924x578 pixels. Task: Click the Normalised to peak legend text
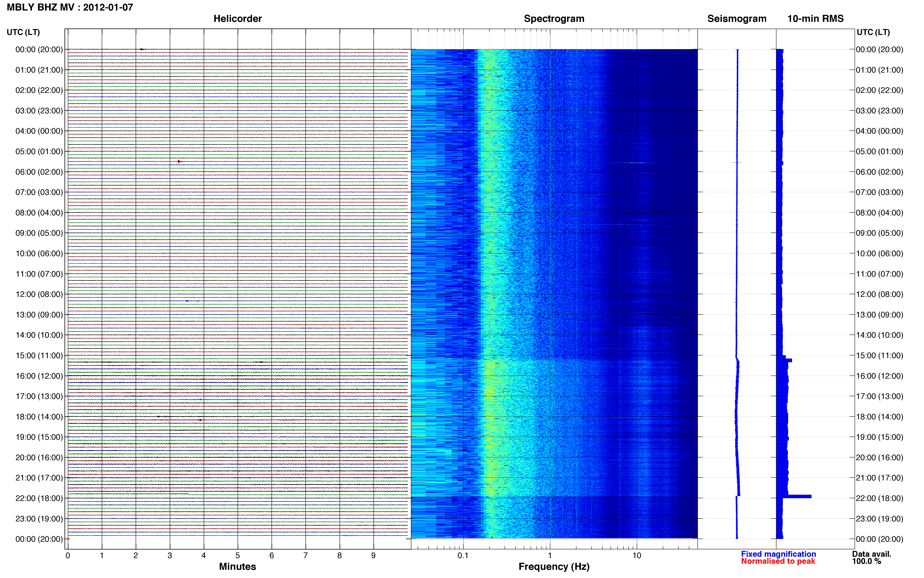coord(778,561)
